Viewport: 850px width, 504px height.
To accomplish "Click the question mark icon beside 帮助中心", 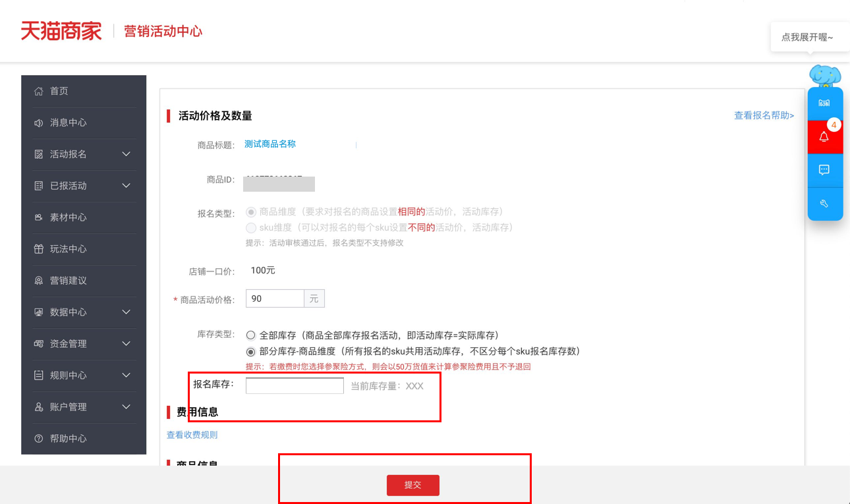I will click(x=38, y=439).
